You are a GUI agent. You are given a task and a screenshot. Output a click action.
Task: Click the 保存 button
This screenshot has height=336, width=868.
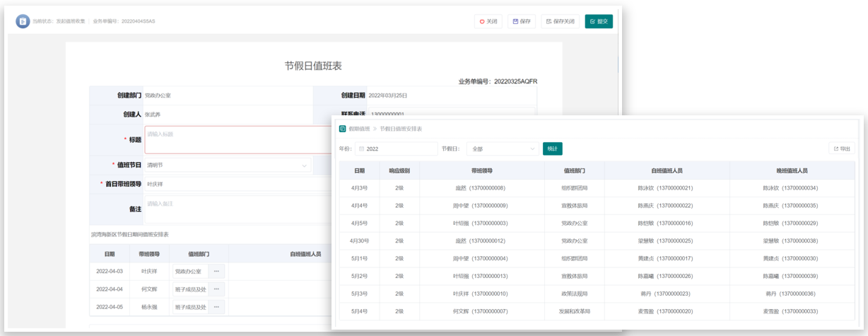(521, 21)
